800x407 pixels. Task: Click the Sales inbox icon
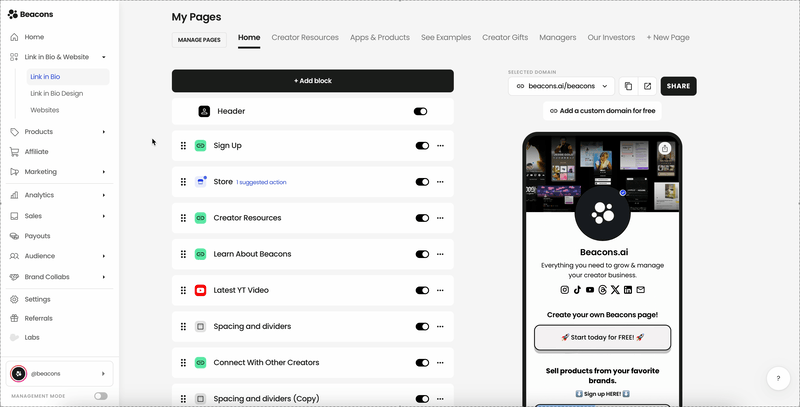pyautogui.click(x=14, y=216)
